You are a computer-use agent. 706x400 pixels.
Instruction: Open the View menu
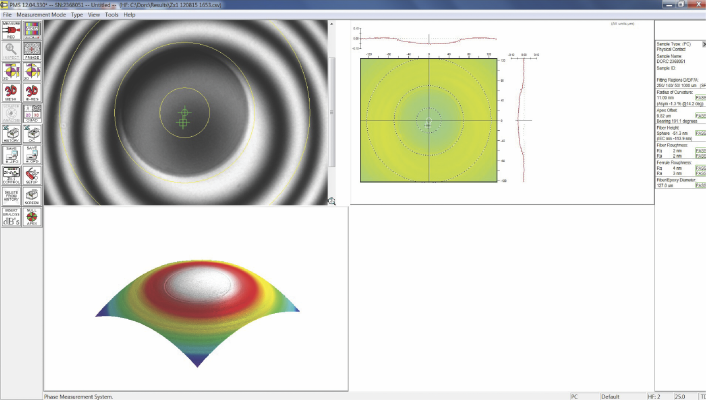coord(93,15)
